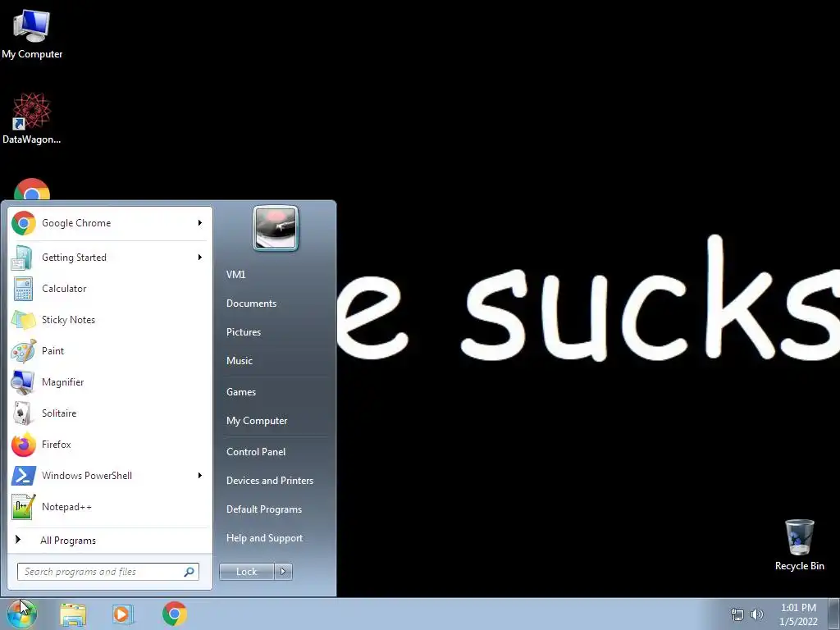This screenshot has height=630, width=840.
Task: Launch Paint from the Start menu
Action: pyautogui.click(x=110, y=351)
